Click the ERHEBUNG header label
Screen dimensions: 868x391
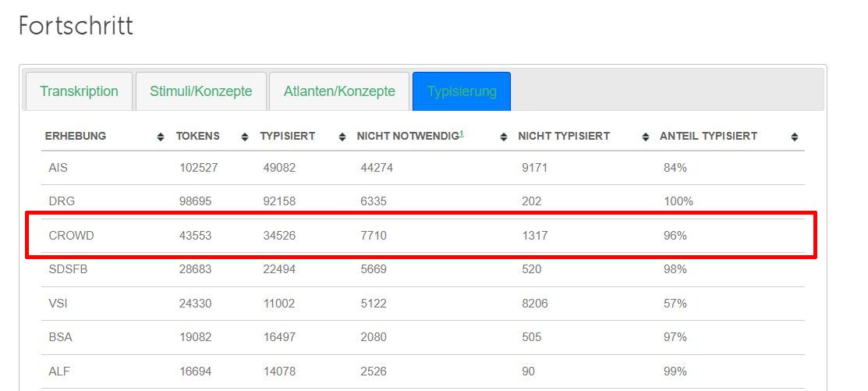pos(76,136)
